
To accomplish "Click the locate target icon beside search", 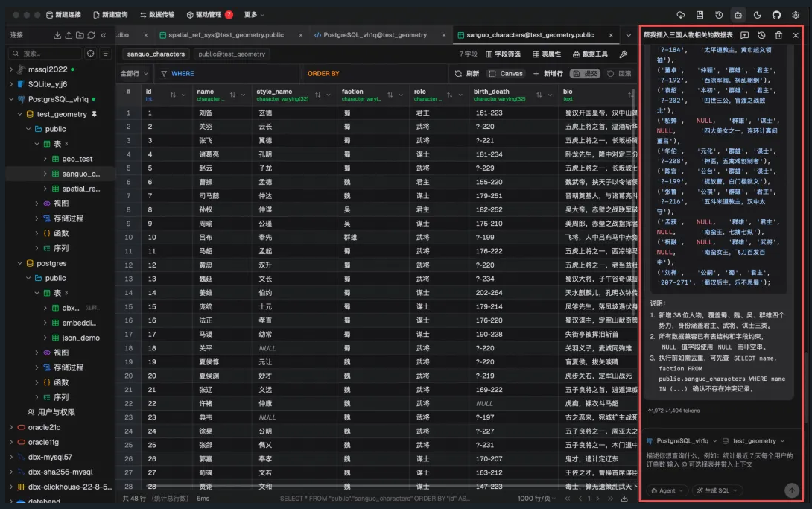I will click(x=91, y=54).
